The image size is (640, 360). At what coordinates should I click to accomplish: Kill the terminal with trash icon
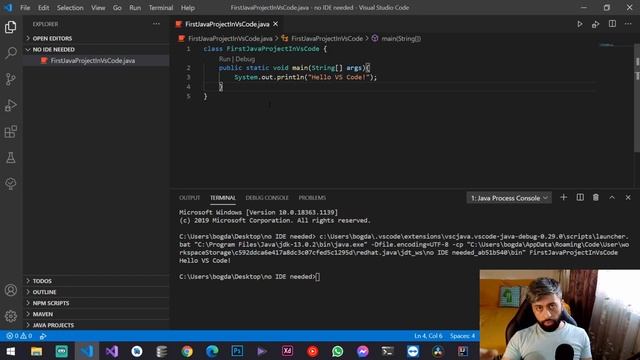pyautogui.click(x=596, y=198)
